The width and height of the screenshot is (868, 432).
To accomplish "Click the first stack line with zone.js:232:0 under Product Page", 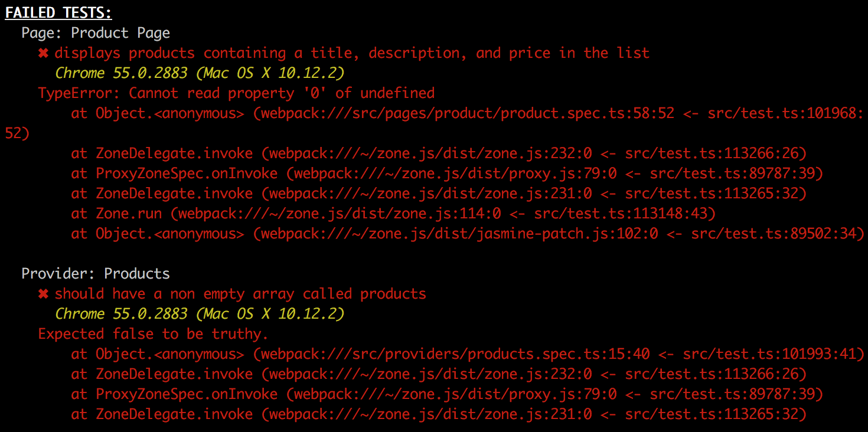I will 439,153.
